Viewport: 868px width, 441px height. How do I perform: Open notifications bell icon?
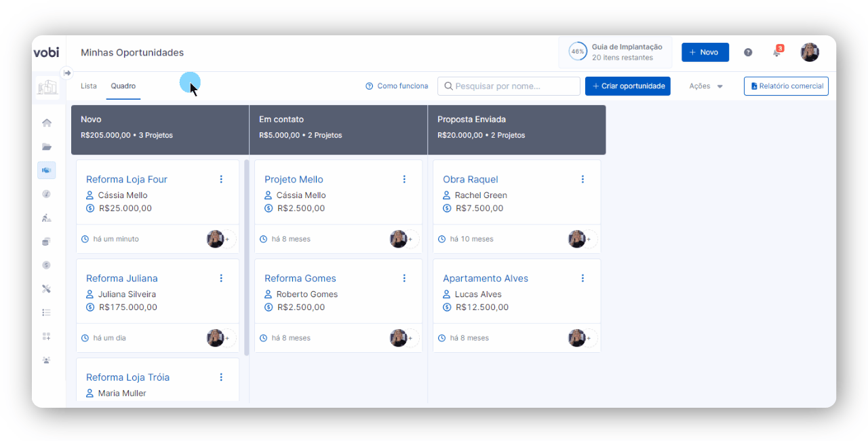pyautogui.click(x=777, y=52)
